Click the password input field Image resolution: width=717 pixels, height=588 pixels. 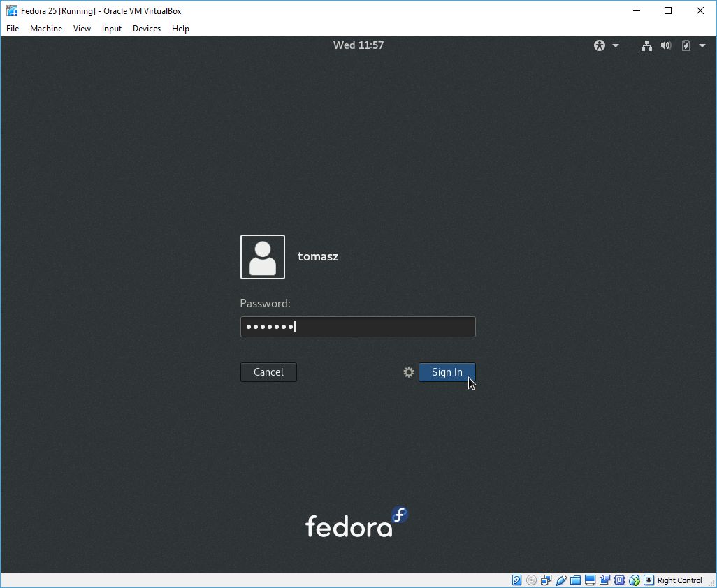357,326
